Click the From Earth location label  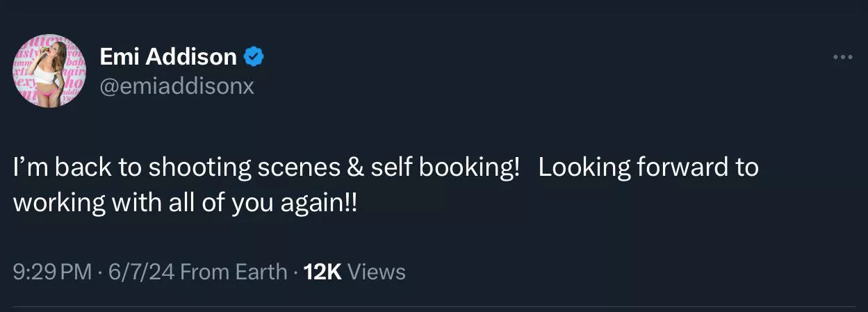pos(233,272)
